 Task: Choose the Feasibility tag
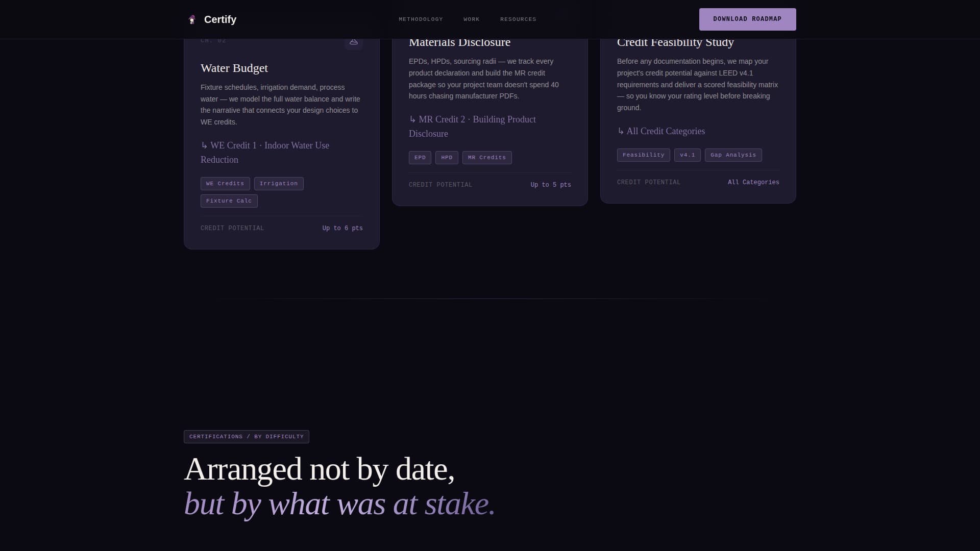(x=643, y=155)
